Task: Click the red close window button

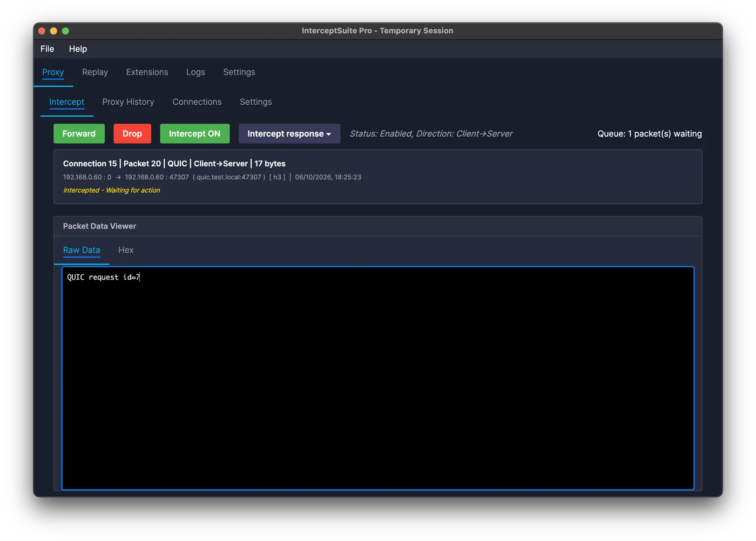Action: pyautogui.click(x=42, y=31)
